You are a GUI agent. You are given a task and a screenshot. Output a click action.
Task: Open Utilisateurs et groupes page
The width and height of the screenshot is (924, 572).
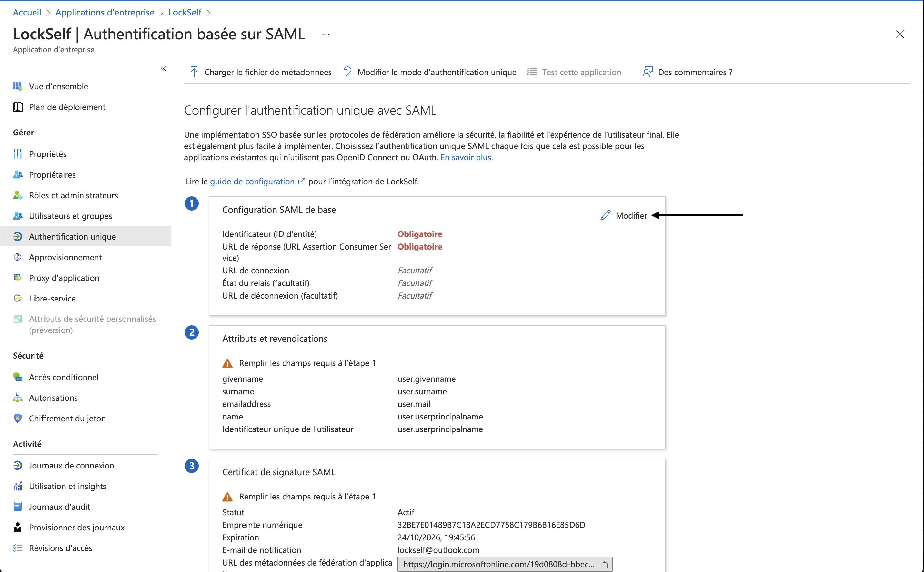(70, 216)
